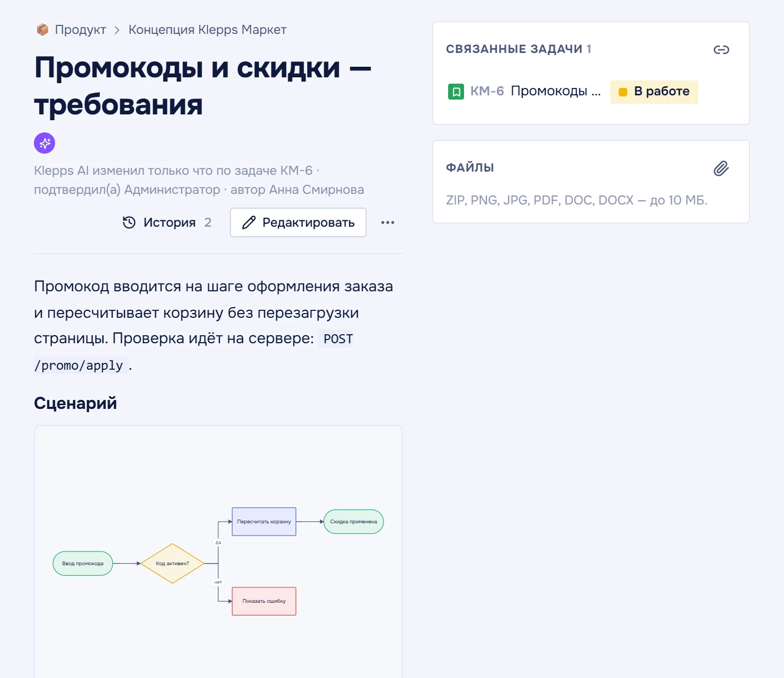Click the allowed file types hint text

[x=576, y=200]
